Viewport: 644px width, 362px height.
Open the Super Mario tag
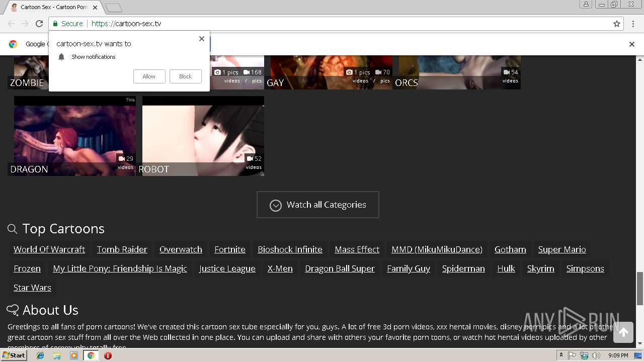[x=562, y=249]
